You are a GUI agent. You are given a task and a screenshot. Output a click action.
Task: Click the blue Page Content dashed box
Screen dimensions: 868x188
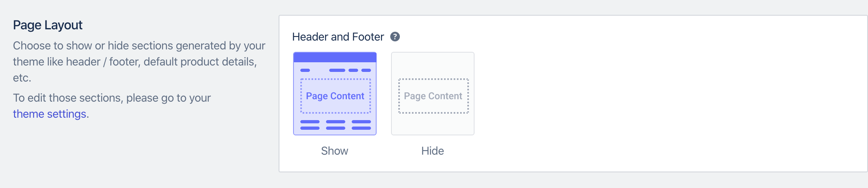[336, 96]
